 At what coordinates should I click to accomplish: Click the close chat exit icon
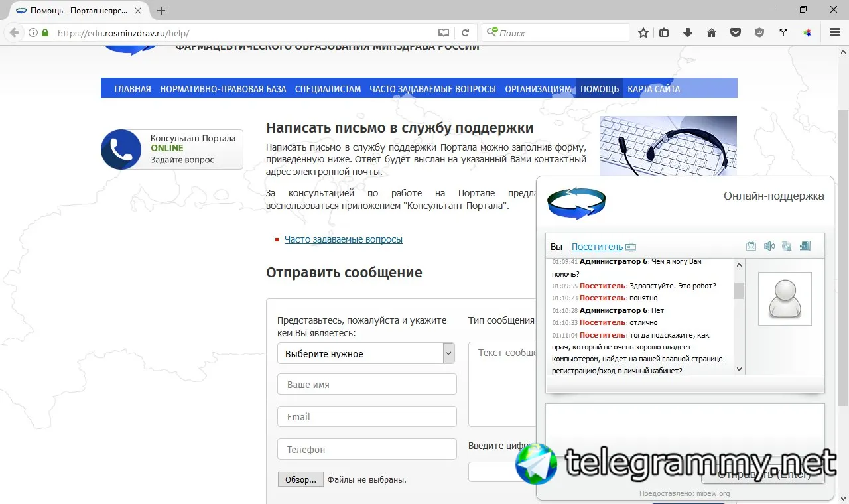(805, 247)
